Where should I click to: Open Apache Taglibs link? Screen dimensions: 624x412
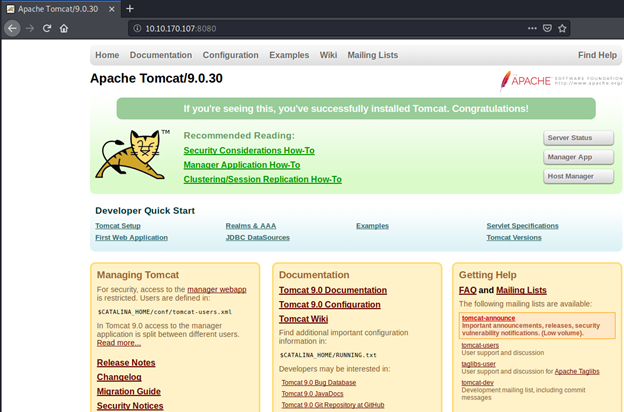pyautogui.click(x=577, y=371)
